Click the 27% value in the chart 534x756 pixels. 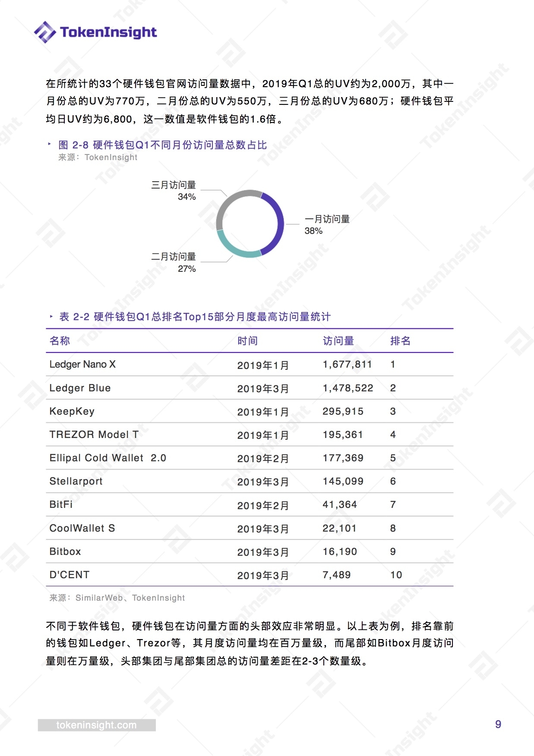point(187,269)
